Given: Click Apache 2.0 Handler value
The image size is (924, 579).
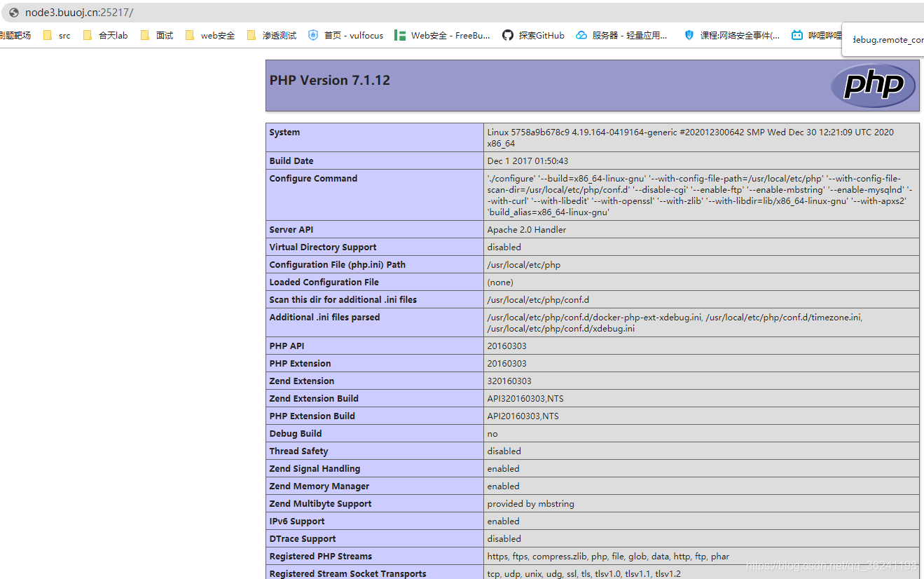Looking at the screenshot, I should [527, 230].
